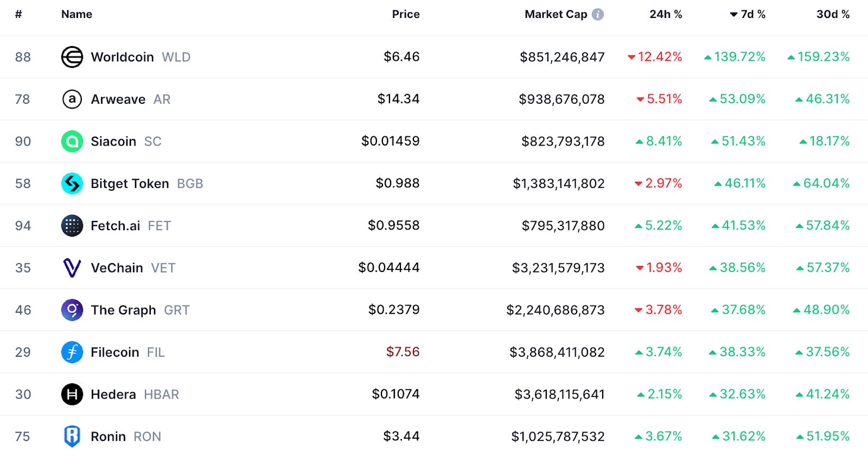Open the Market Cap info tooltip icon
This screenshot has height=455, width=868.
(x=598, y=14)
